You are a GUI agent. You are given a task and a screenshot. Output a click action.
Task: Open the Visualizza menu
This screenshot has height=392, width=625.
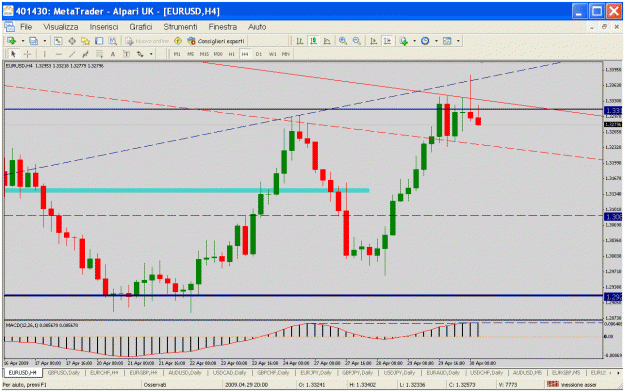point(61,27)
